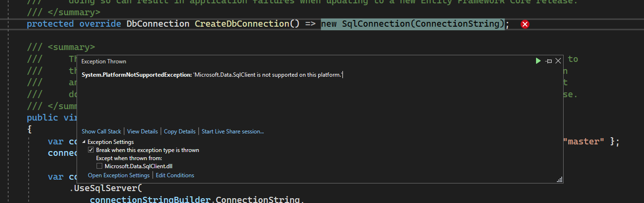Click the "master" string literal

(583, 142)
